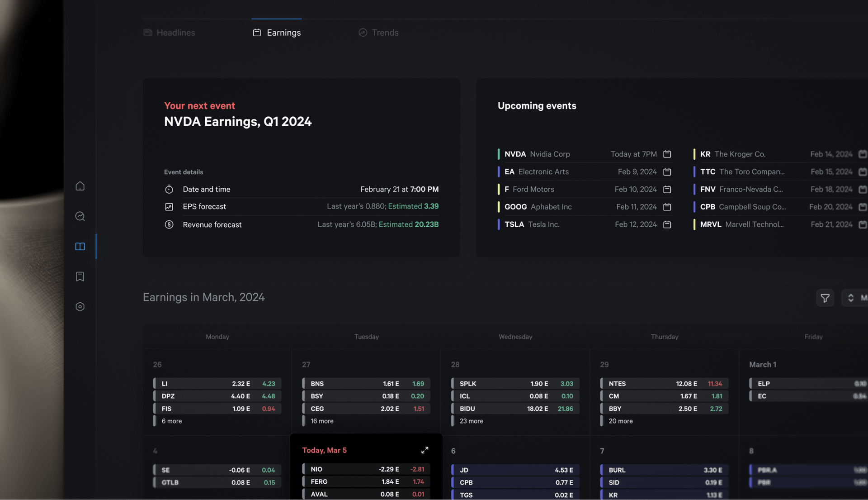The height and width of the screenshot is (500, 868).
Task: Select the BIDU earnings row
Action: coord(515,409)
